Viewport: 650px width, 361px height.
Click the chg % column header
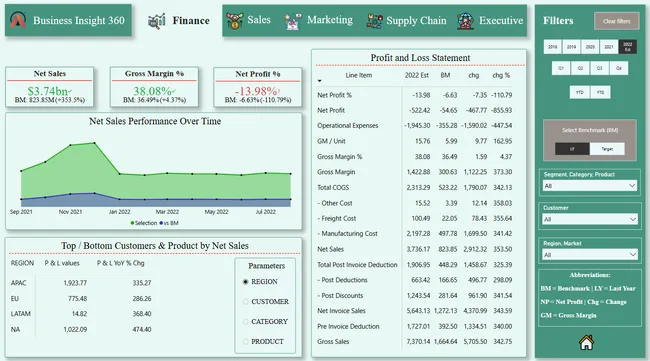501,75
